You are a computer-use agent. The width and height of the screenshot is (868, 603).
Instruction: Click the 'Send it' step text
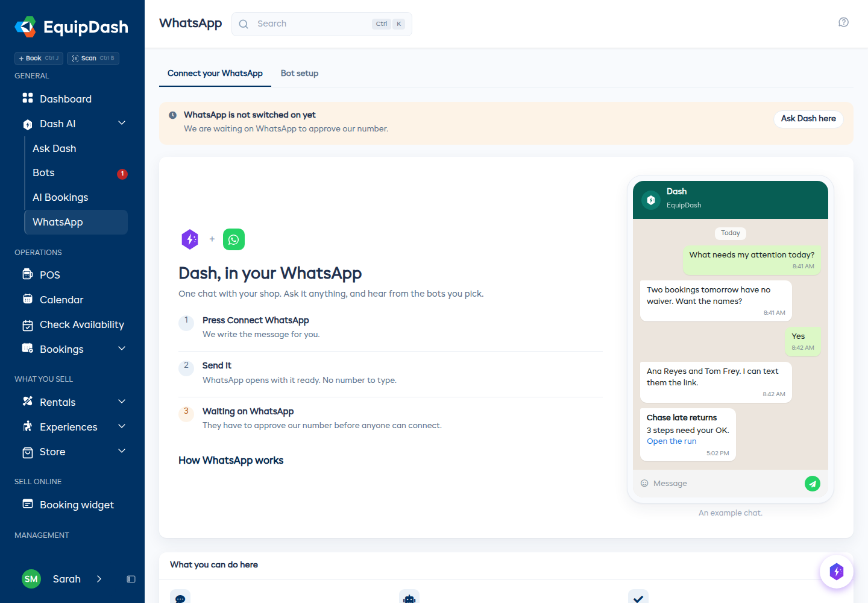click(x=217, y=365)
